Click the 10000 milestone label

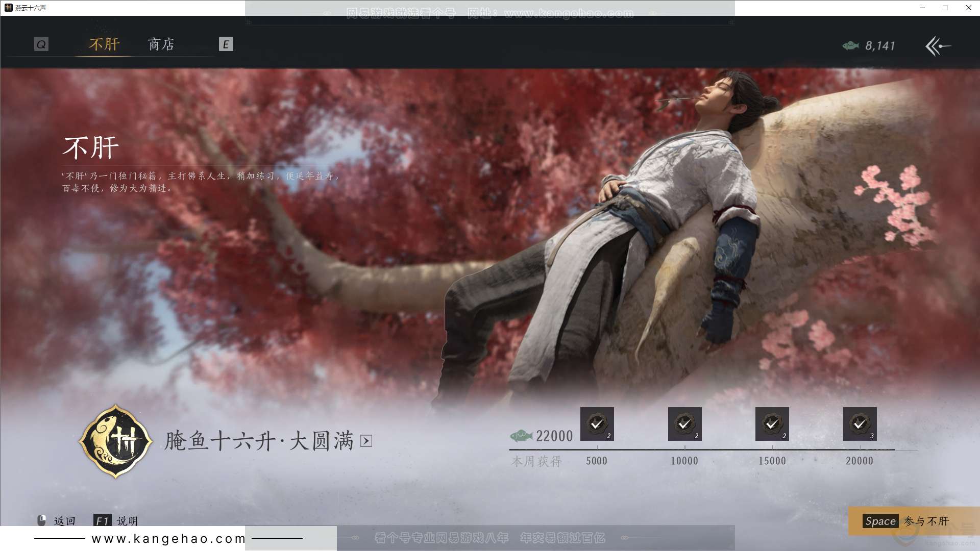coord(684,461)
